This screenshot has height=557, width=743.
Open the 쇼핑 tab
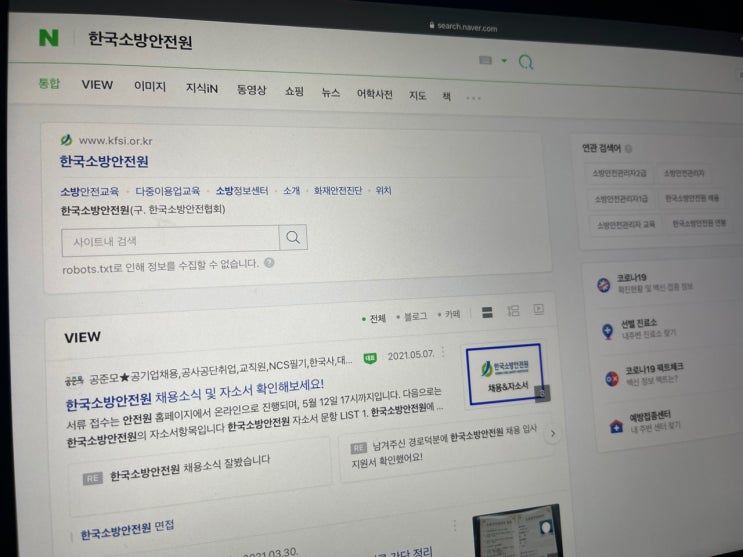click(x=294, y=91)
